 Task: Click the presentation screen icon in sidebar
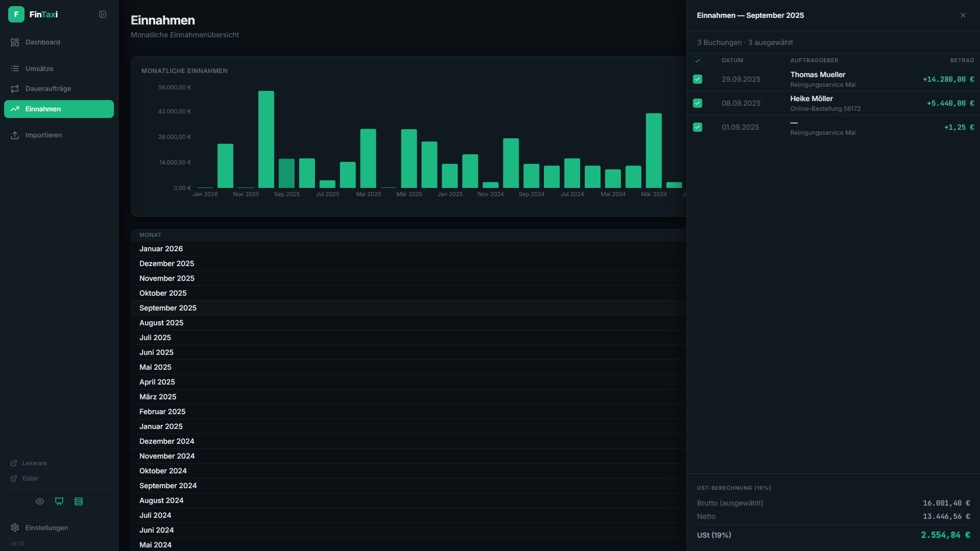coord(59,501)
